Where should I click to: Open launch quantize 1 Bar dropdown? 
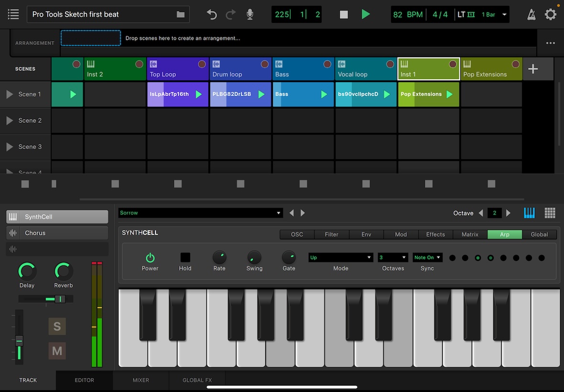coord(494,14)
